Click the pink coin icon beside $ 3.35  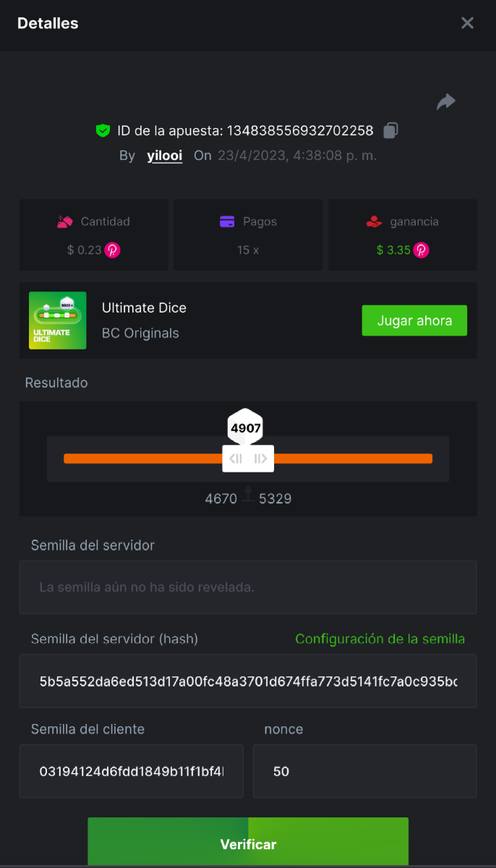(421, 250)
